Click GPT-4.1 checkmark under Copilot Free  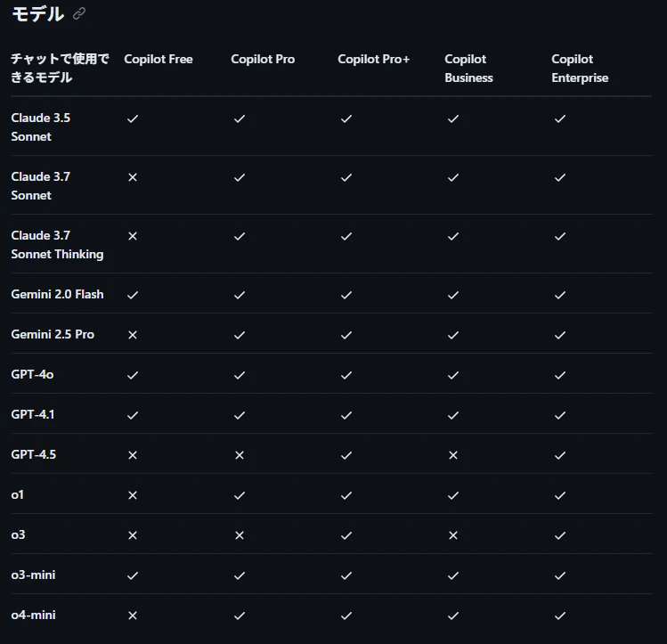point(133,415)
